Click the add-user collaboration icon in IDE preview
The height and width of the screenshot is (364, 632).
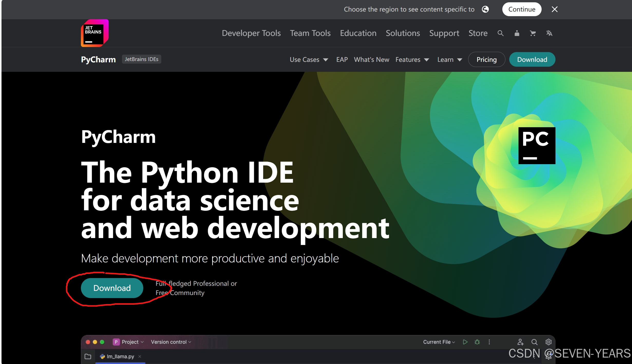[x=520, y=342]
